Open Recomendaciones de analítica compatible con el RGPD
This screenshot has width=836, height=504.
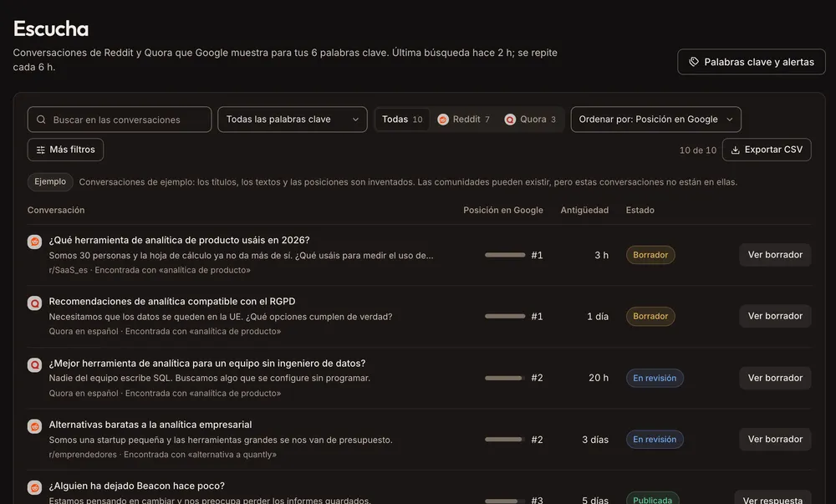coord(172,302)
